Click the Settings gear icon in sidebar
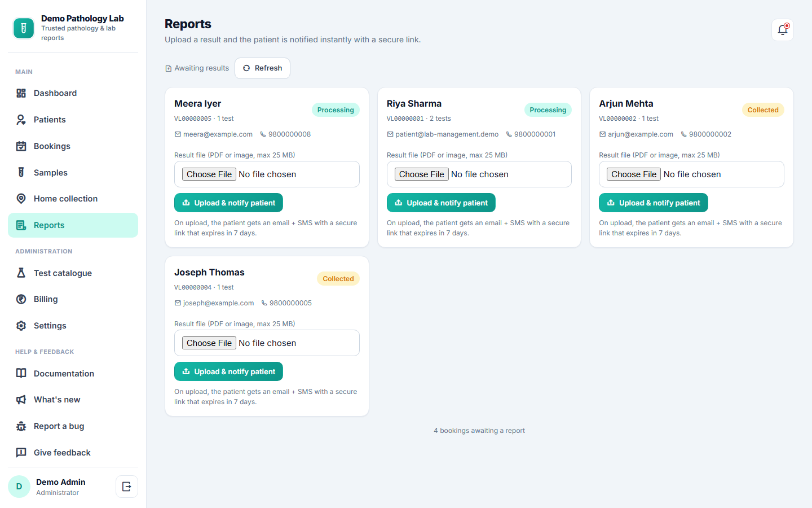Image resolution: width=812 pixels, height=508 pixels. click(21, 326)
